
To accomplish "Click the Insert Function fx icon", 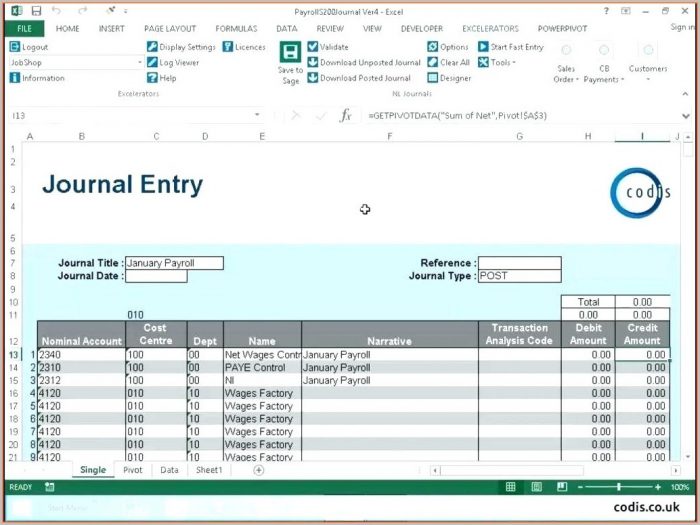I will (346, 116).
